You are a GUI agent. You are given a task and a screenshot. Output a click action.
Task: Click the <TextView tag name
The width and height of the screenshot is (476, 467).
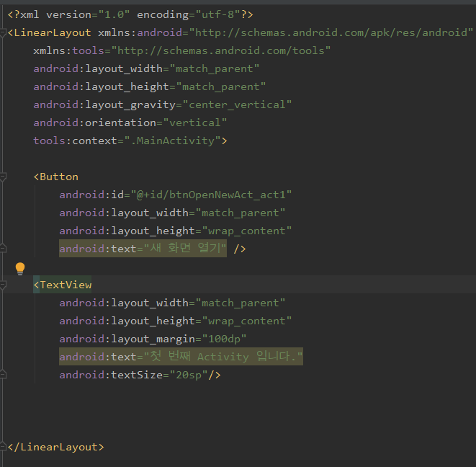[63, 285]
